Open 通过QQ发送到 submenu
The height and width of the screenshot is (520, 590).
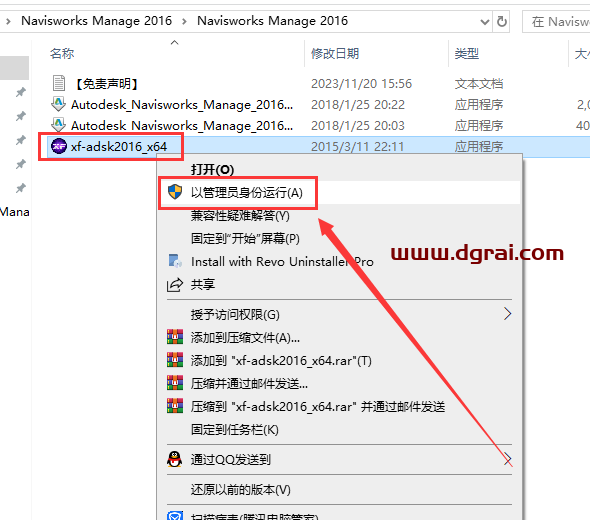[230, 459]
